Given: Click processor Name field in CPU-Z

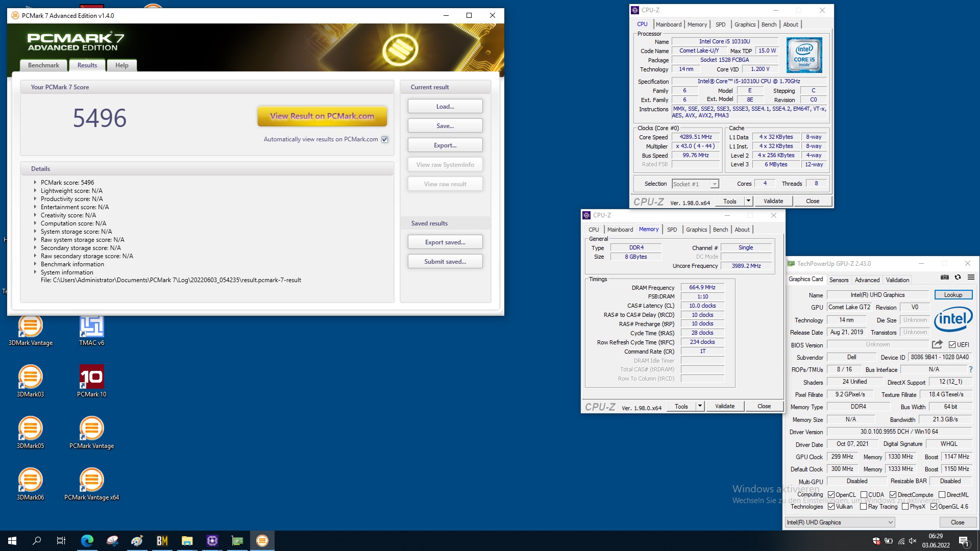Looking at the screenshot, I should 725,41.
